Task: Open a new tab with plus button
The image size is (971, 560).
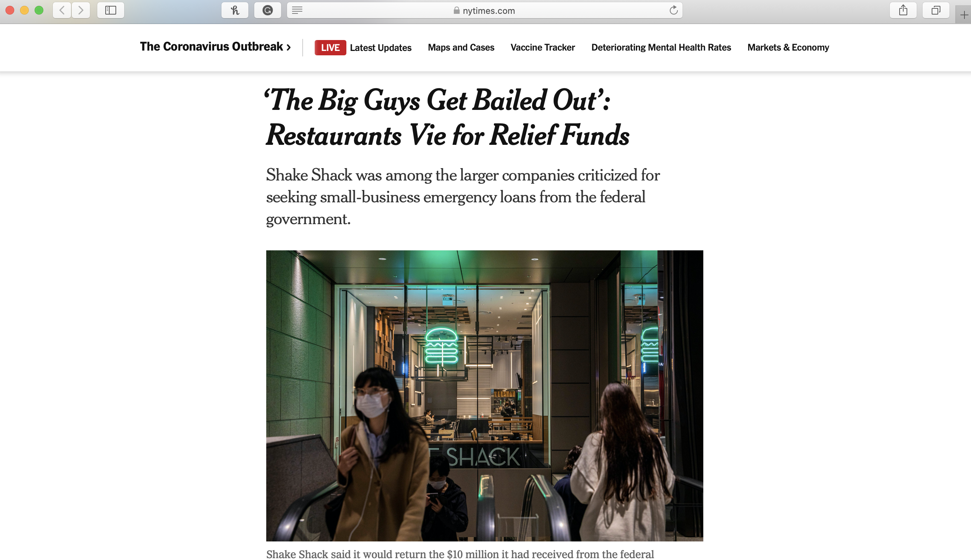Action: pos(964,15)
